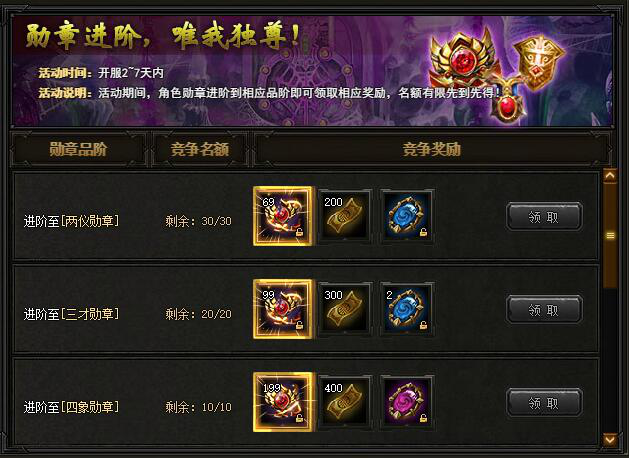Click the scrollbar down arrow
The height and width of the screenshot is (458, 629).
pos(610,440)
